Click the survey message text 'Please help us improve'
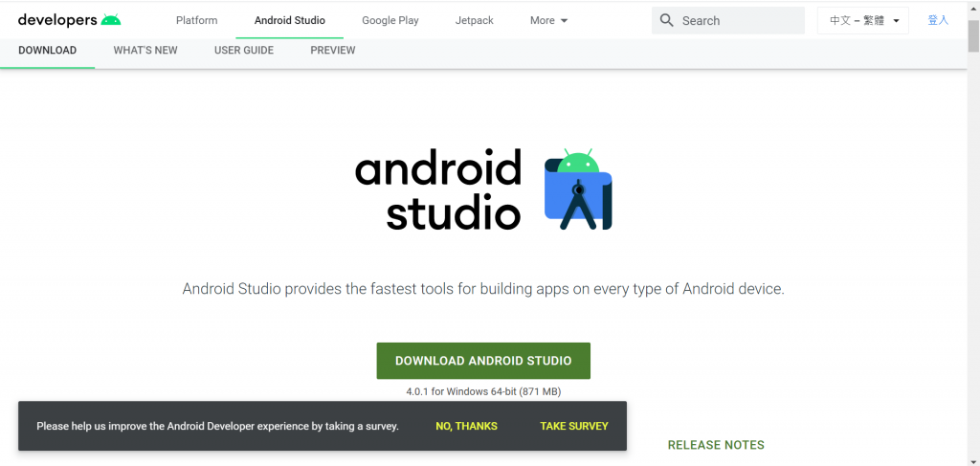This screenshot has width=980, height=466. 217,426
